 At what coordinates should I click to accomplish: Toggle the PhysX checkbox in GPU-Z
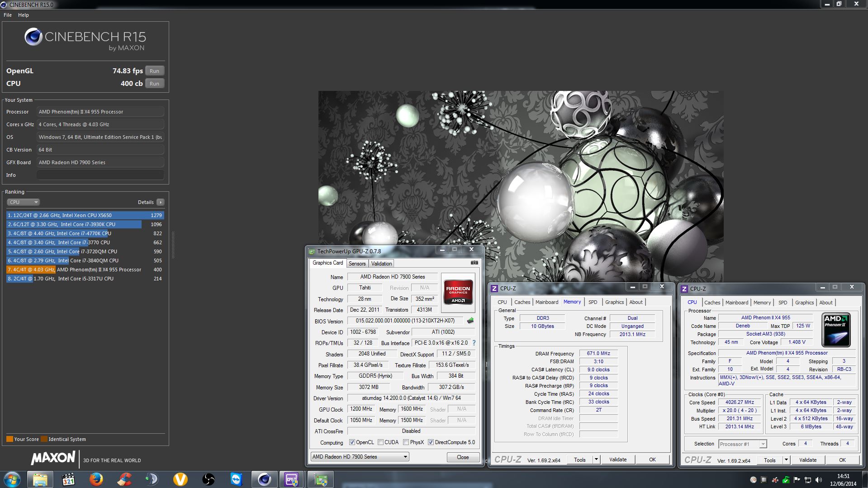click(x=406, y=442)
